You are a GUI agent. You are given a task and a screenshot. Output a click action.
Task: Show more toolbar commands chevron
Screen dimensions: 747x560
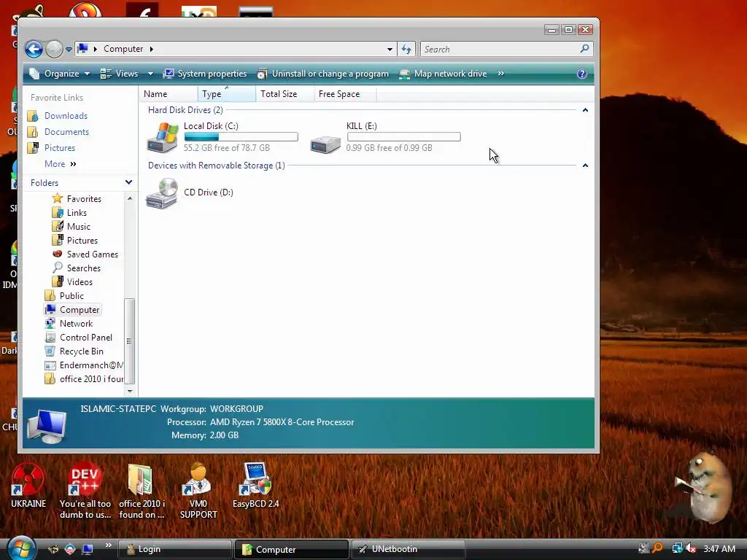coord(500,74)
